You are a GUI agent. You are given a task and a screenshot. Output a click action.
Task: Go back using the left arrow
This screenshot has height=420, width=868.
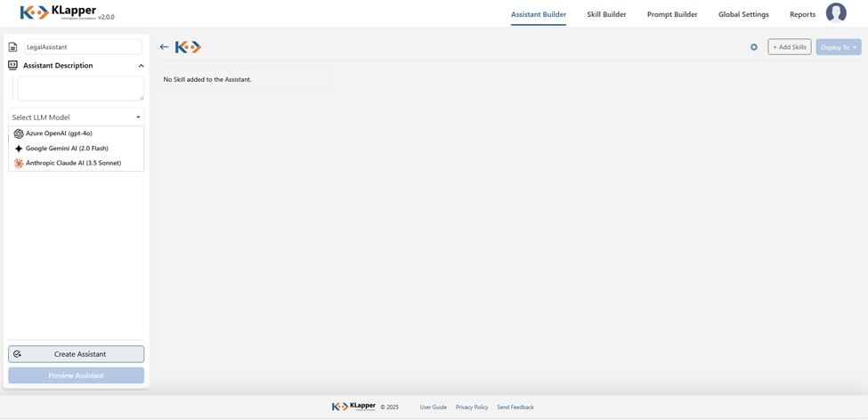pos(164,47)
